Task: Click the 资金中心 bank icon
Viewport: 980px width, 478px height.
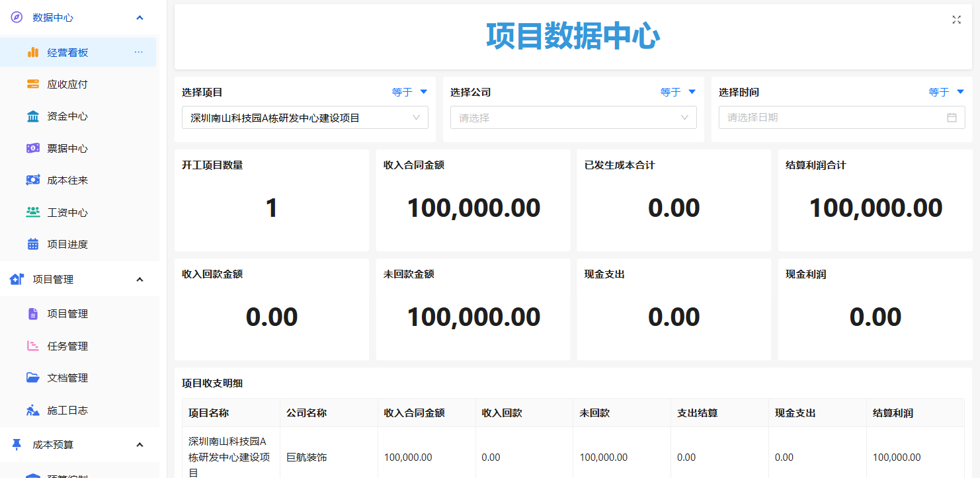Action: tap(33, 116)
